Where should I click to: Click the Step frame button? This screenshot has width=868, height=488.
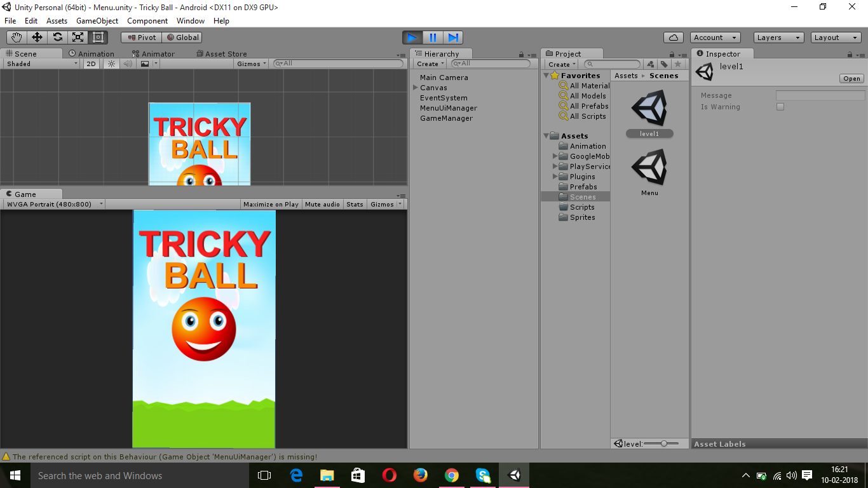pyautogui.click(x=453, y=37)
